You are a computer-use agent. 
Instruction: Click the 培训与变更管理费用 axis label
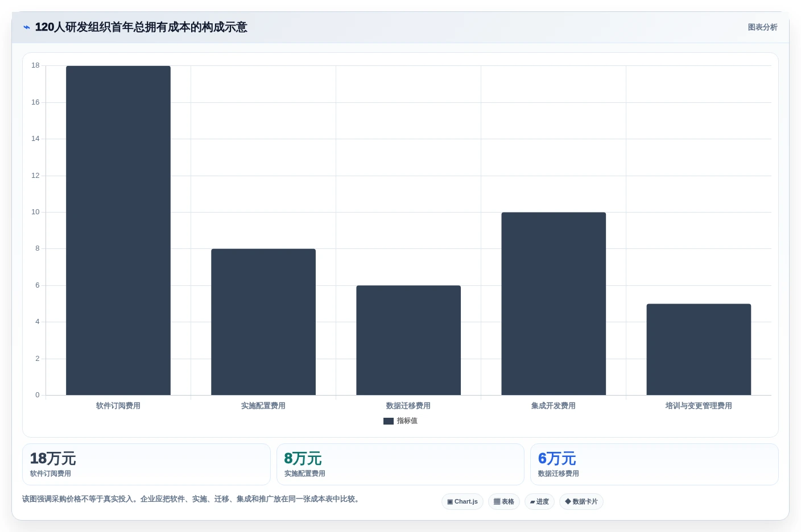pyautogui.click(x=699, y=406)
